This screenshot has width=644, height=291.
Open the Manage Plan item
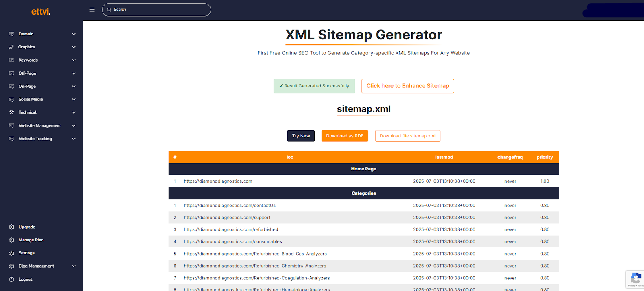[31, 240]
